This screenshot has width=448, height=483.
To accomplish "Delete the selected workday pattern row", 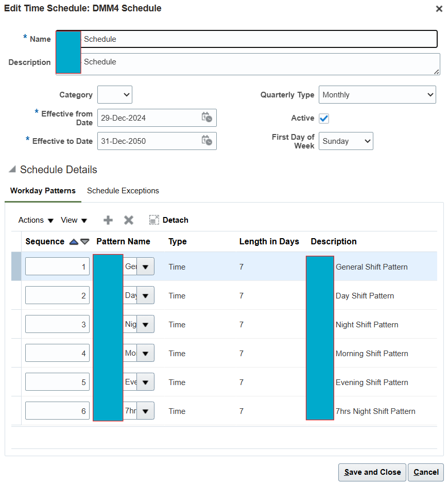I will [x=129, y=220].
